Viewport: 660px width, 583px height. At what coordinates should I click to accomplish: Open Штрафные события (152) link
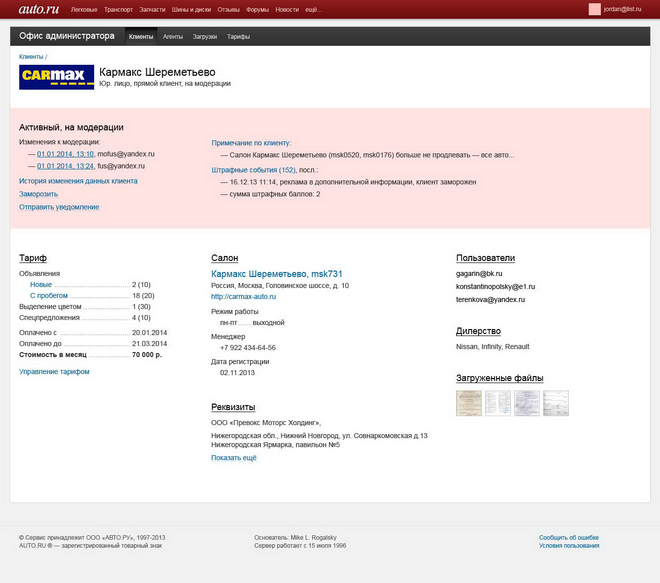click(x=253, y=170)
